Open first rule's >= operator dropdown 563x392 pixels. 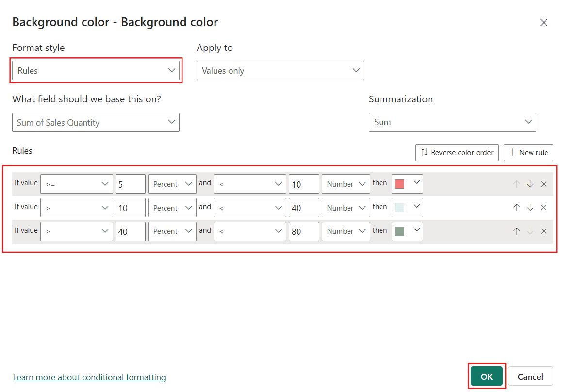77,184
